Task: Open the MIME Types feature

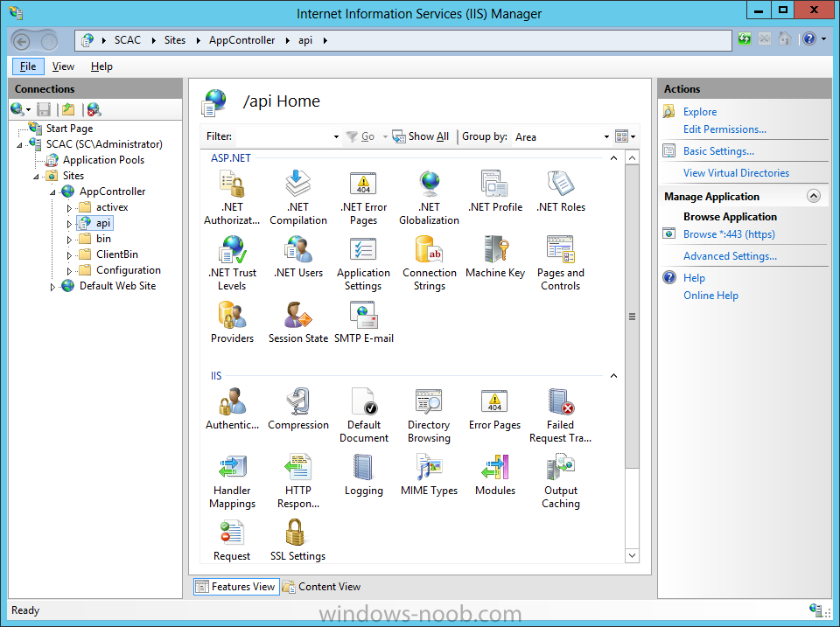Action: pyautogui.click(x=429, y=475)
